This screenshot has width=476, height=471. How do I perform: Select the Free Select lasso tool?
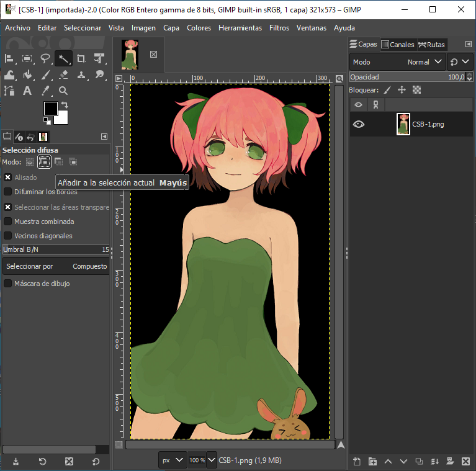coord(45,58)
